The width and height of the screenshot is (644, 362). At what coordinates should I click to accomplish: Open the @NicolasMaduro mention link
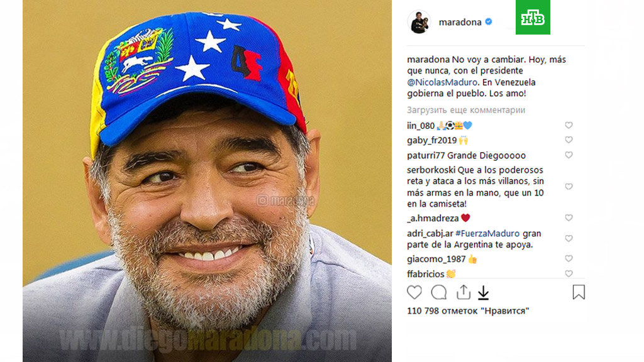tap(442, 82)
